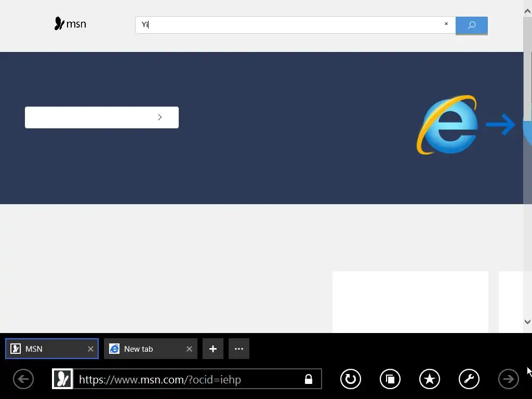This screenshot has width=532, height=399.
Task: Refresh the page with reload button
Action: pyautogui.click(x=351, y=379)
